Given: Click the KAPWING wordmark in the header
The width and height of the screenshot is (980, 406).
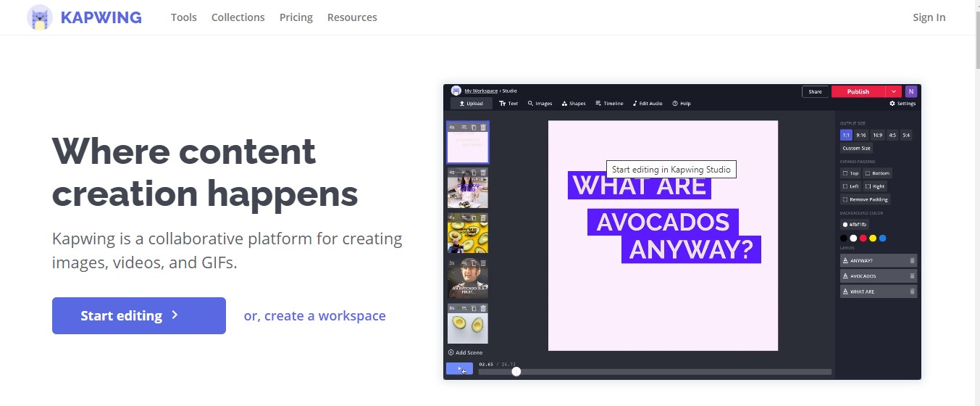Looking at the screenshot, I should [101, 17].
